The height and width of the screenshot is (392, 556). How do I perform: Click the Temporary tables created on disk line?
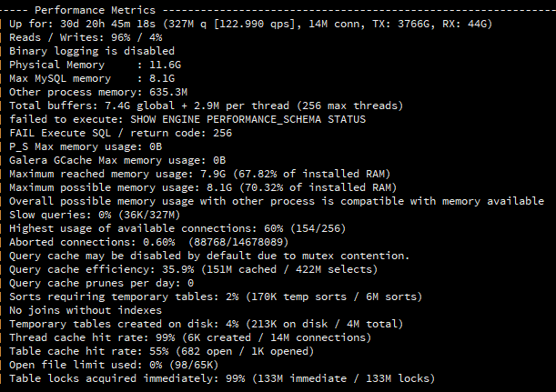point(206,324)
